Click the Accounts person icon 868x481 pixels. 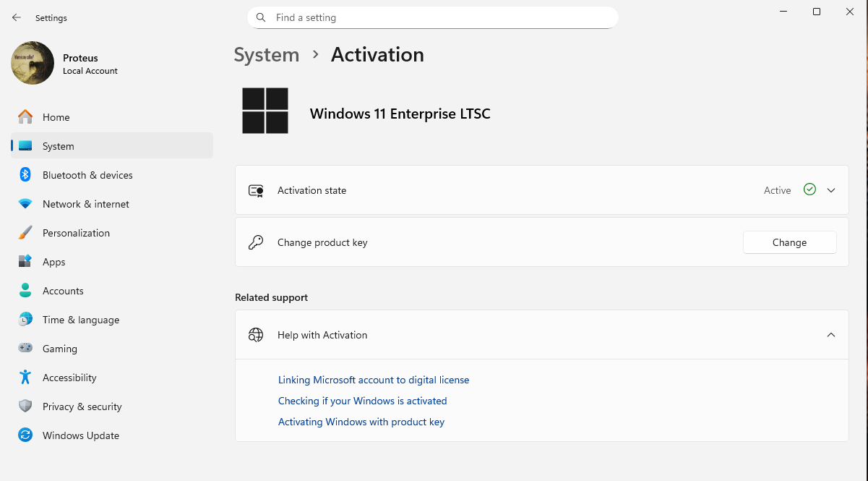click(x=25, y=291)
